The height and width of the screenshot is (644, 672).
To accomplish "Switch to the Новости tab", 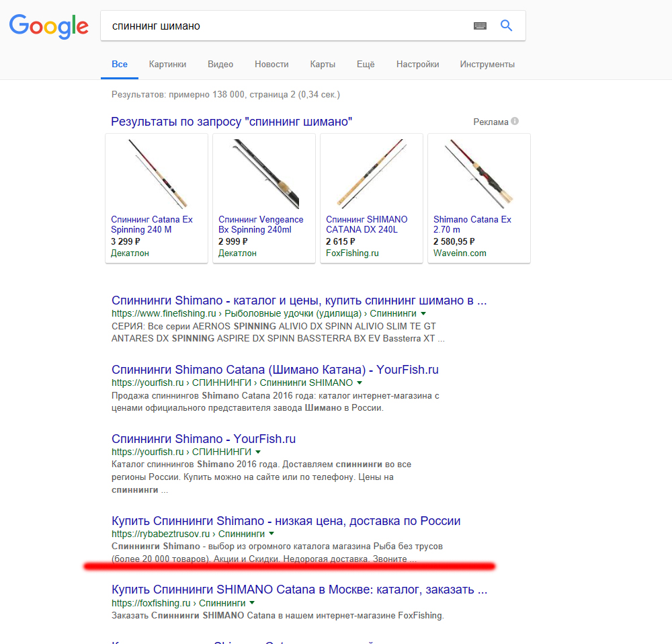I will pyautogui.click(x=271, y=65).
